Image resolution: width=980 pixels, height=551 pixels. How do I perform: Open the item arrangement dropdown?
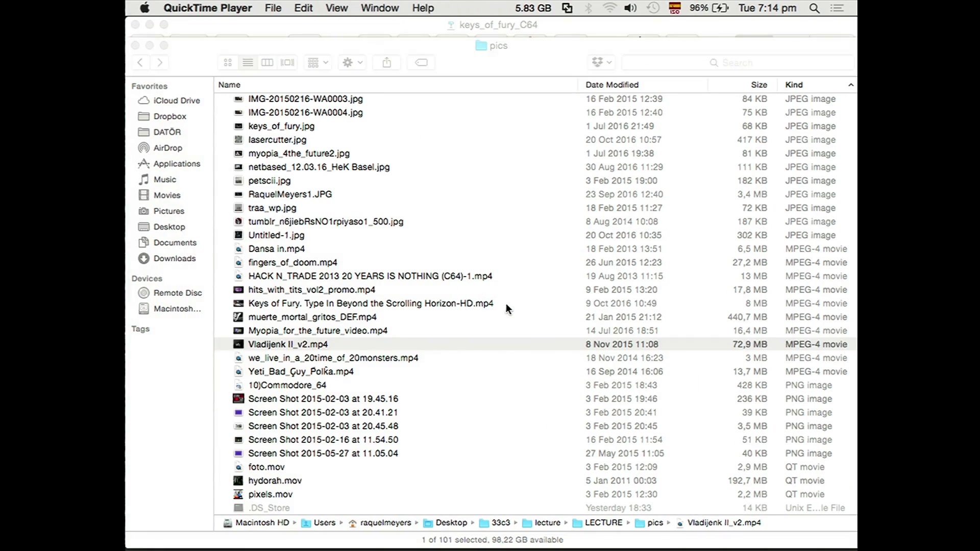[x=318, y=62]
